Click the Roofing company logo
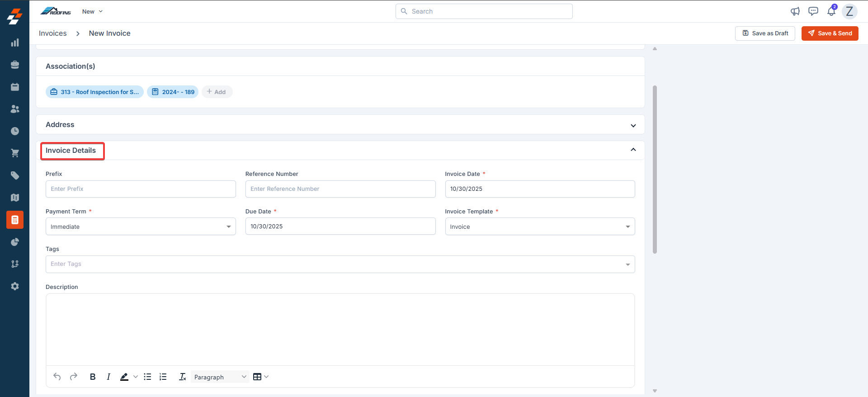The height and width of the screenshot is (397, 868). point(56,11)
